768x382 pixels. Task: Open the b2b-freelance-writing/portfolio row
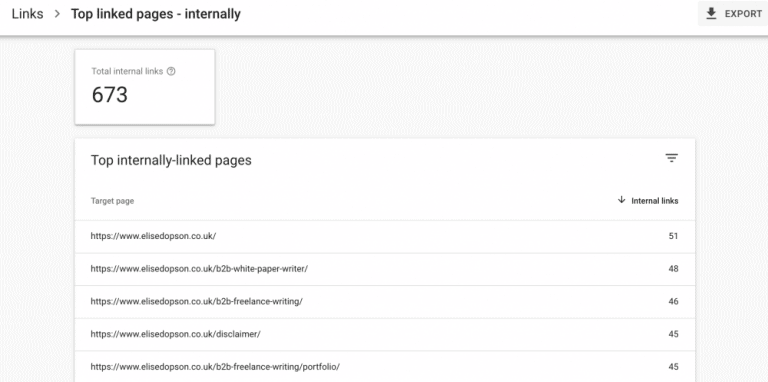(x=384, y=366)
